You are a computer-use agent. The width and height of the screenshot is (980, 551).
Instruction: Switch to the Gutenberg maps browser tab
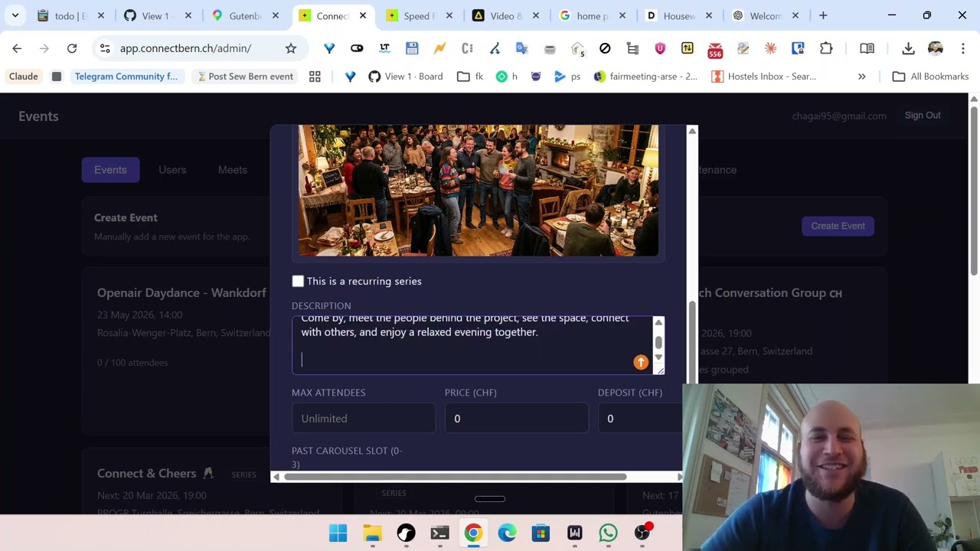(x=245, y=15)
